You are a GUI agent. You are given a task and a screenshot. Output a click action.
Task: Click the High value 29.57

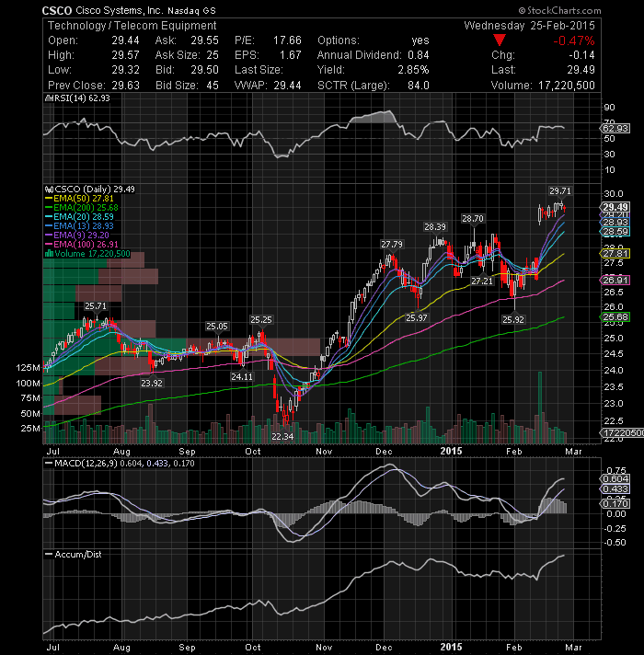click(125, 55)
